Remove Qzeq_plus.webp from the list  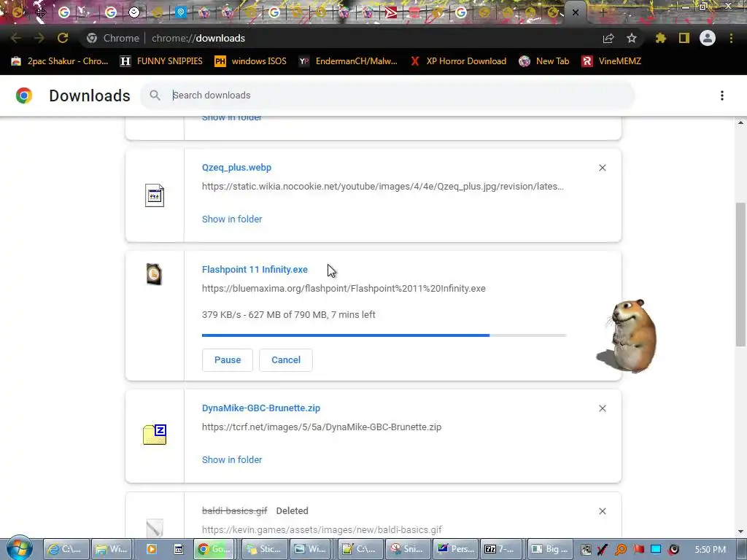602,168
